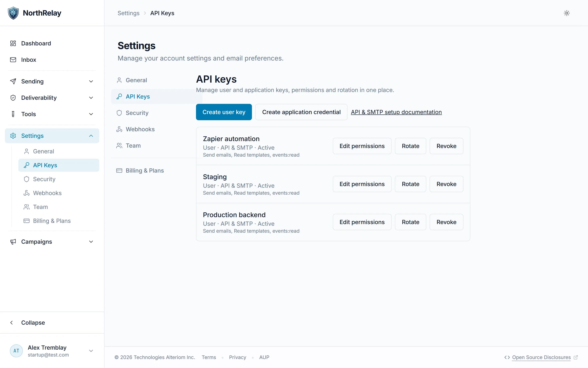Expand the Sending menu chevron

tap(91, 81)
